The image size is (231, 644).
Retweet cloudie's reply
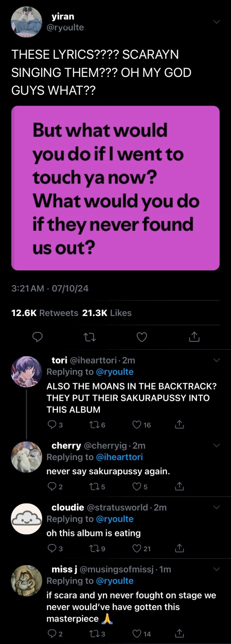point(94,548)
